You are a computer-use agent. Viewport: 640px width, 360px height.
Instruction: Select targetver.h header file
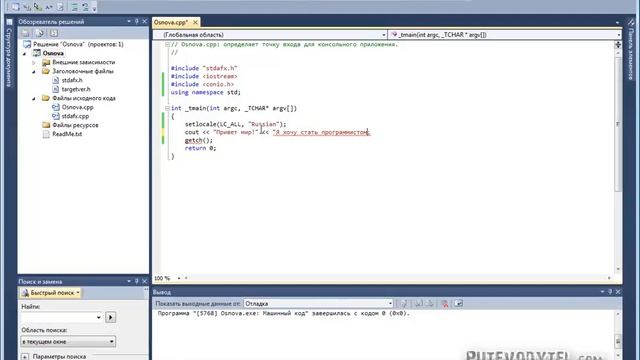pos(71,89)
